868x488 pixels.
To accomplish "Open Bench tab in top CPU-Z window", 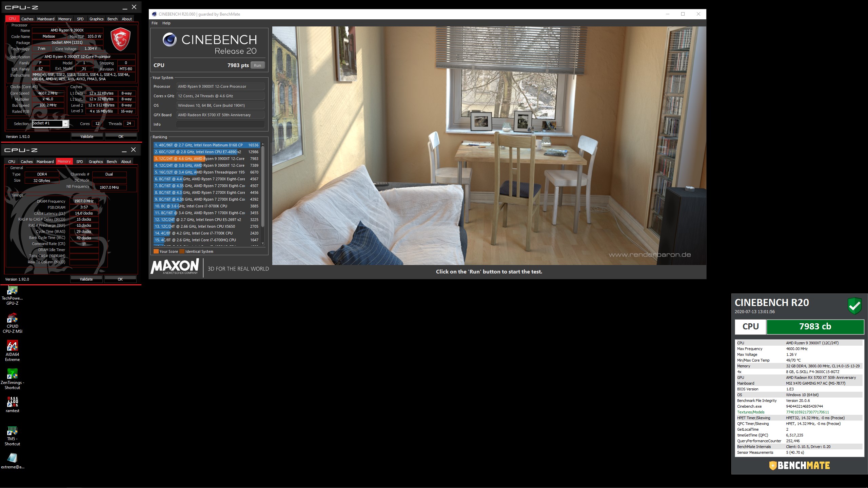I will (113, 19).
